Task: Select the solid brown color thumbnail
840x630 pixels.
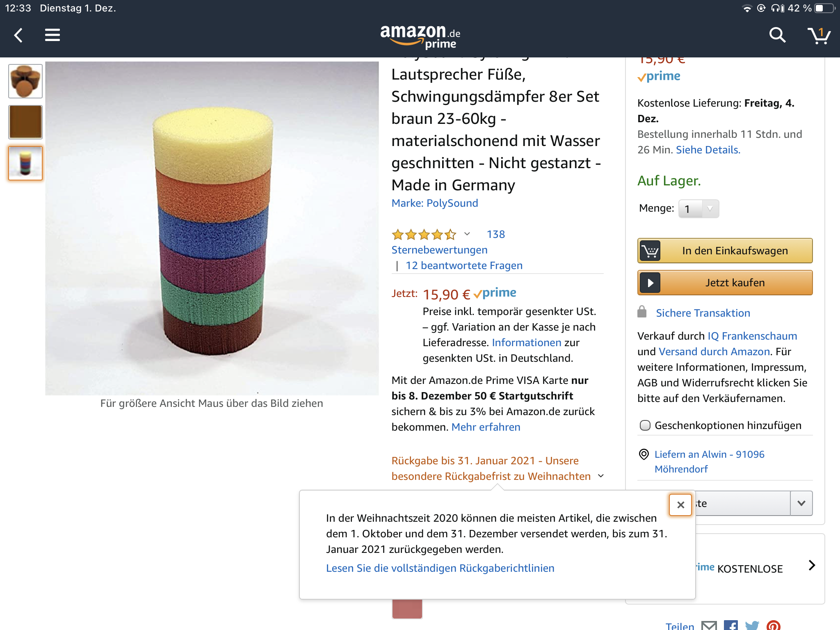Action: [x=25, y=122]
